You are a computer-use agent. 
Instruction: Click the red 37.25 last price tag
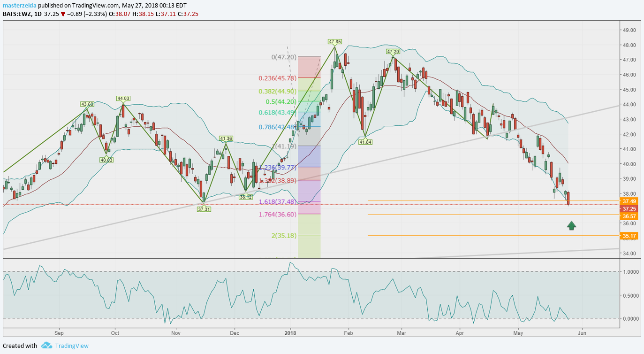(629, 208)
